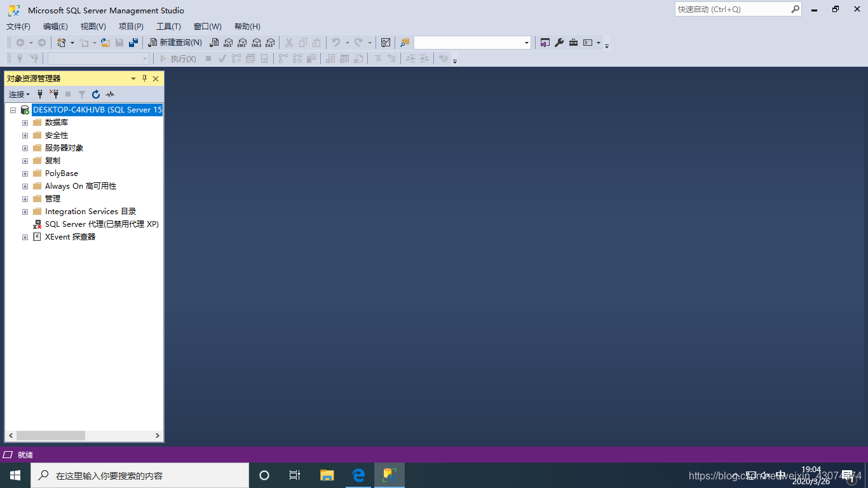868x488 pixels.
Task: Open the New Project icon dropdown arrow
Action: tap(72, 43)
